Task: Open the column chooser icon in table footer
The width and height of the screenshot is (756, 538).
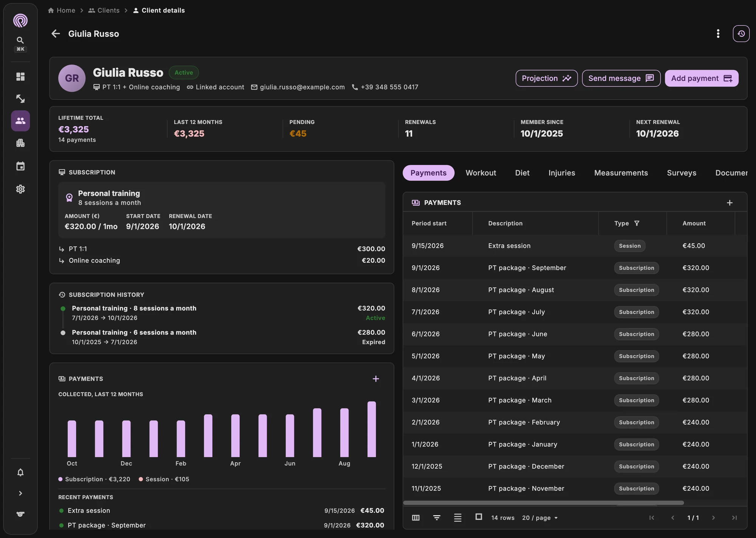Action: click(416, 518)
